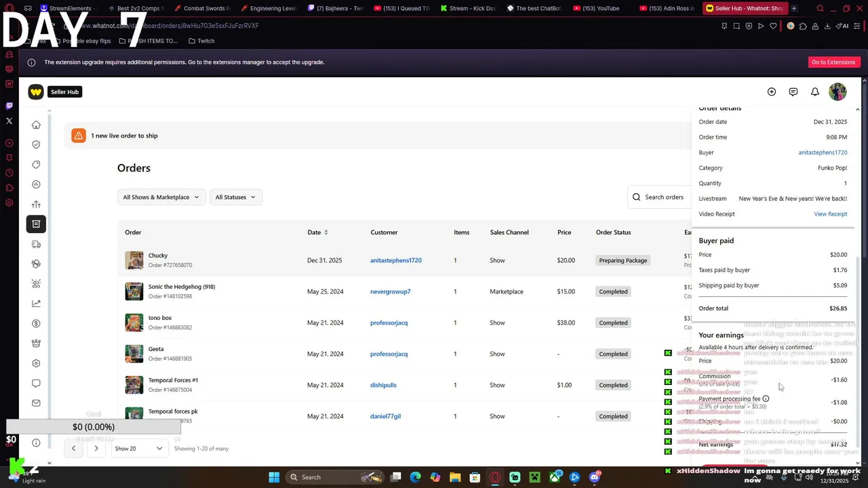This screenshot has width=868, height=488.
Task: Open the Chucky order thumbnail
Action: (x=134, y=260)
